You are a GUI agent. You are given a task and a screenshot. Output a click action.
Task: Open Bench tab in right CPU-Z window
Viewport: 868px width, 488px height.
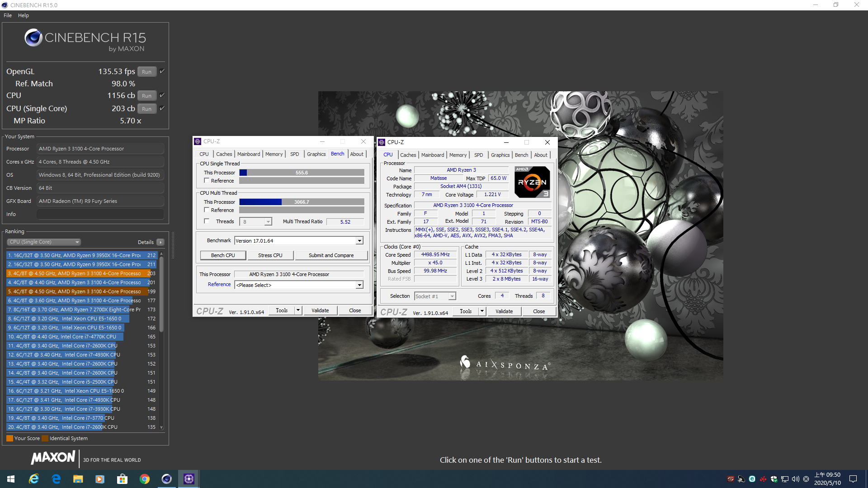click(521, 155)
